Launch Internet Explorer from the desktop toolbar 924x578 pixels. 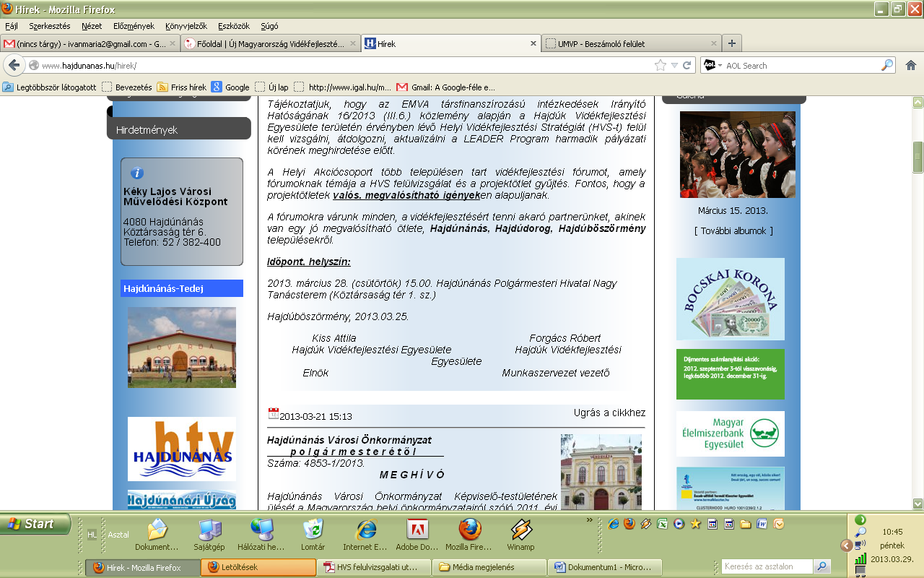point(366,535)
